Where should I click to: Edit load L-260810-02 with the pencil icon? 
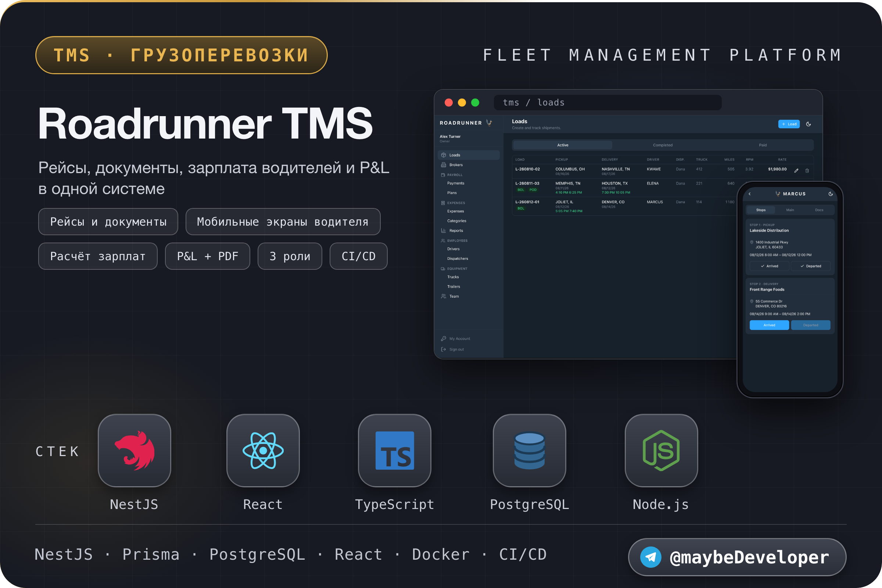coord(796,171)
